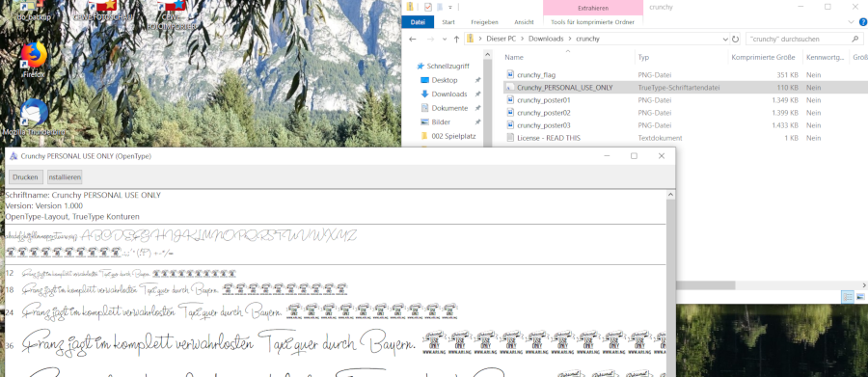Switch to details view toggle

point(848,297)
